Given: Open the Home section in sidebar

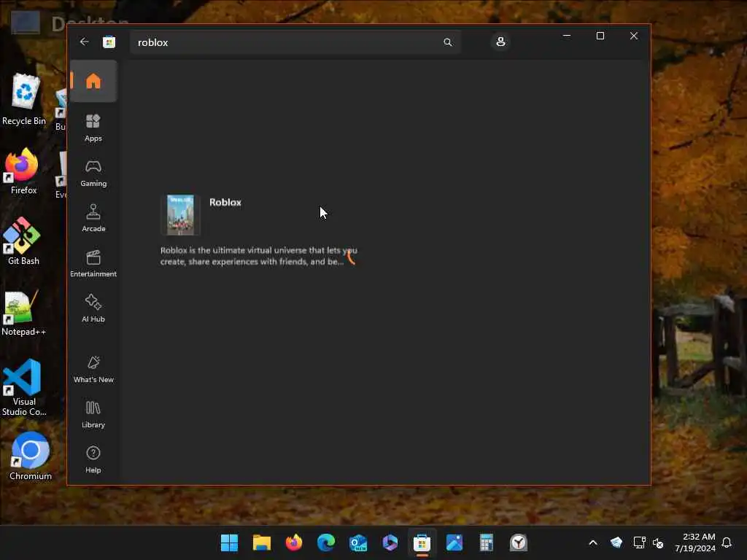Looking at the screenshot, I should click(93, 82).
